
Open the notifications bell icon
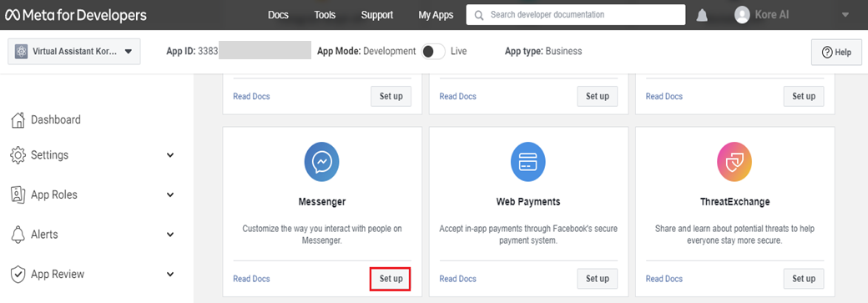(702, 16)
